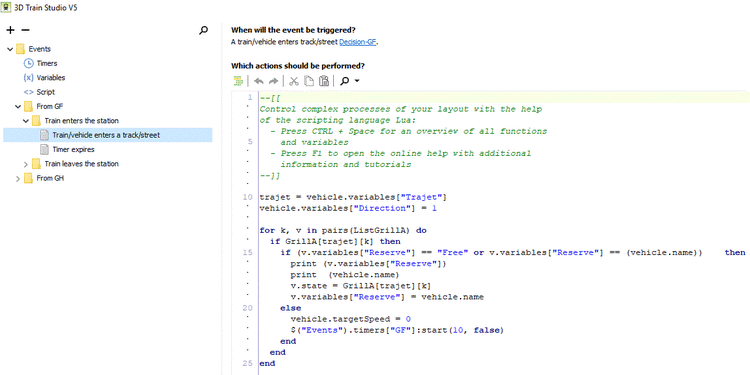
Task: Click 'v.state = GrillA[trajet][k]' line
Action: [x=361, y=286]
